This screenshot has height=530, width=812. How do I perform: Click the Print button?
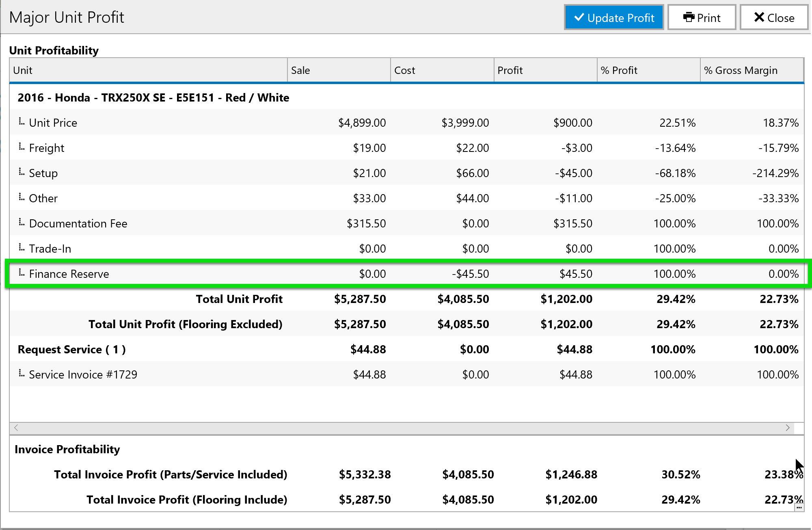tap(702, 17)
